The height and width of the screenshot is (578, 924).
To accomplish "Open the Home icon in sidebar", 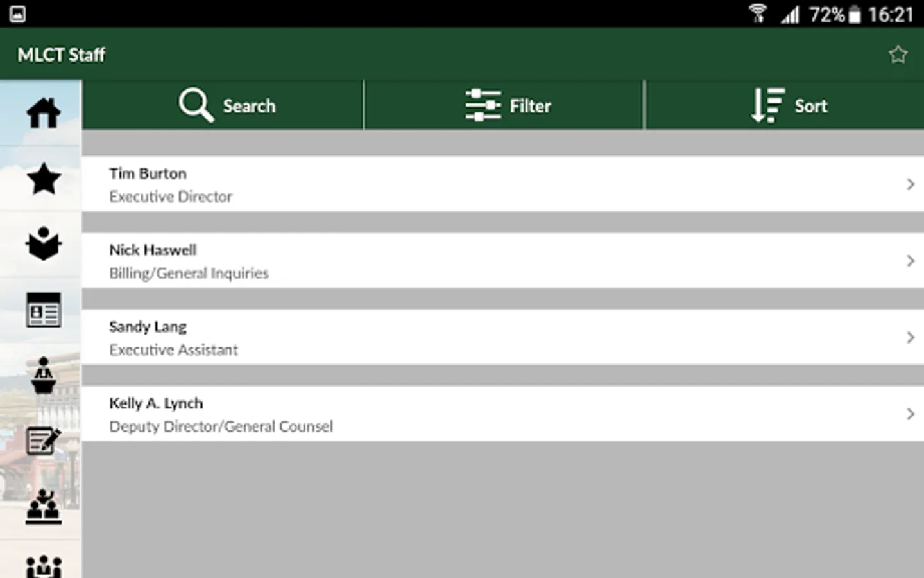I will pyautogui.click(x=43, y=114).
